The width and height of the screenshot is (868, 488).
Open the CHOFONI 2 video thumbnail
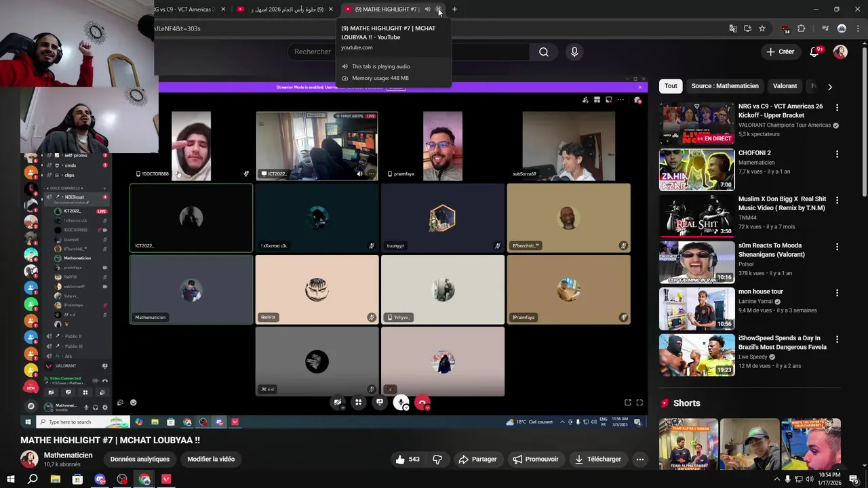point(696,169)
